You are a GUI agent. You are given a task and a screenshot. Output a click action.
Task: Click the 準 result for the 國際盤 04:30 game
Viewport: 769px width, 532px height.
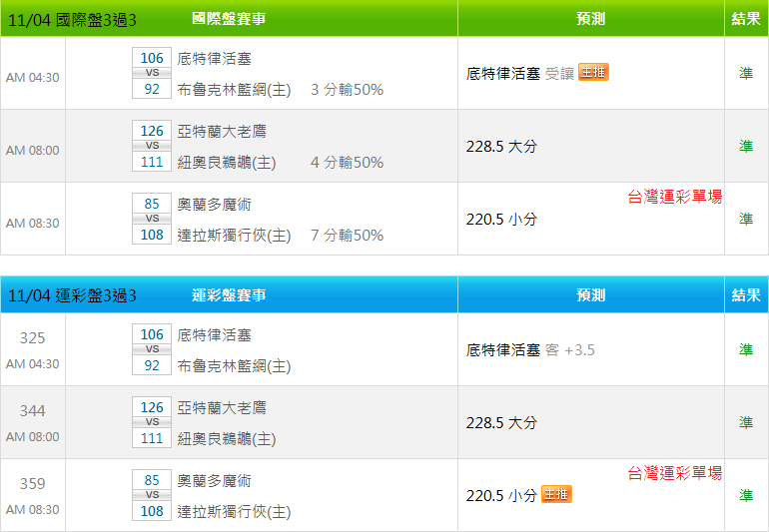[746, 73]
